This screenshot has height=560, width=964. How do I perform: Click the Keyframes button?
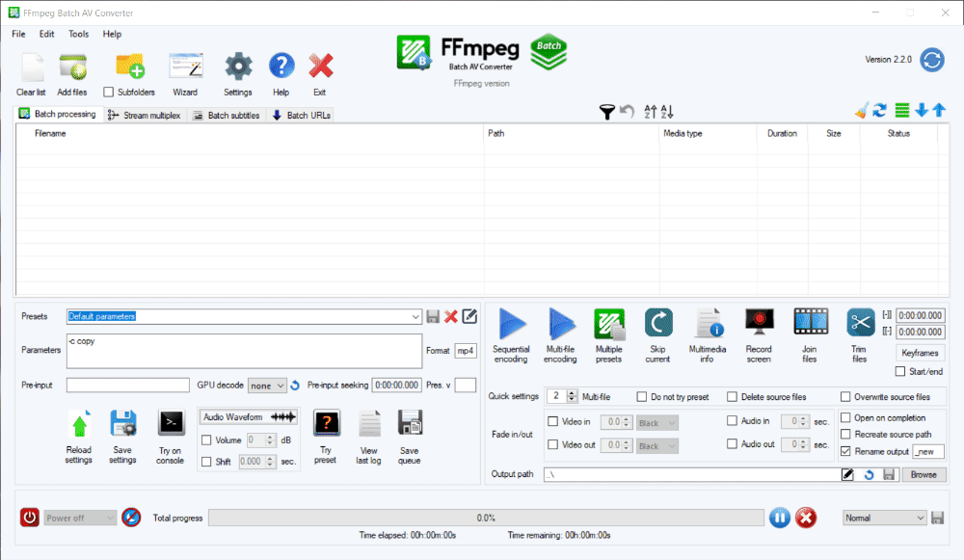(x=920, y=353)
